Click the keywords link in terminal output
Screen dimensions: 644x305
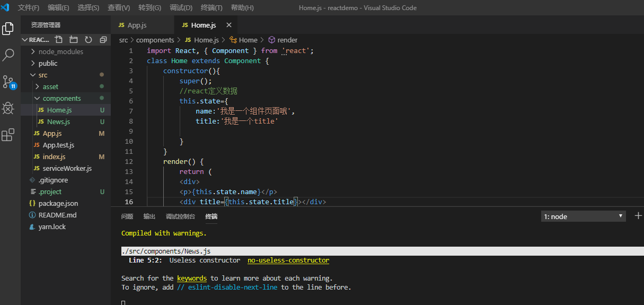(x=192, y=278)
